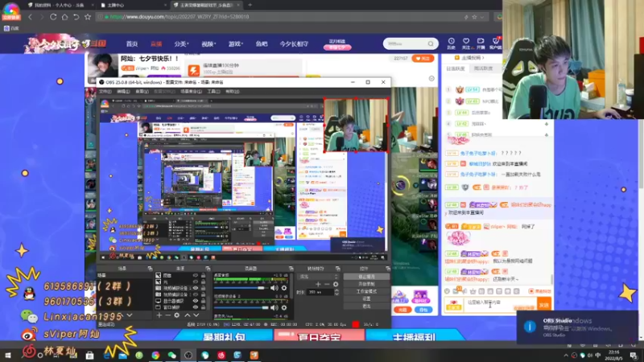Viewport: 644px width, 362px height.
Task: Open the address bar dropdown arrow
Action: pos(481,17)
